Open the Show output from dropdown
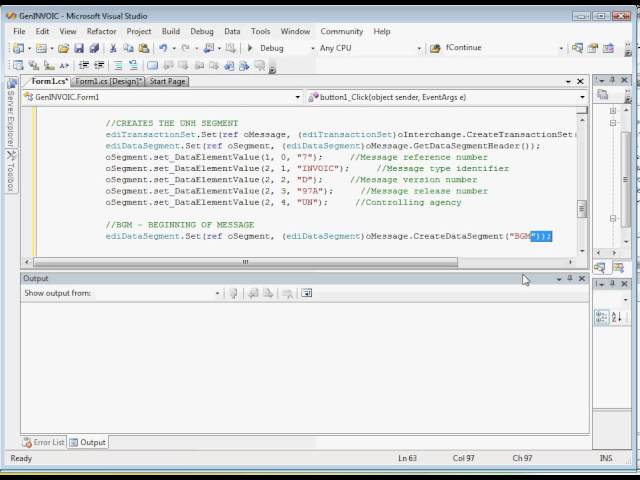Image resolution: width=640 pixels, height=480 pixels. point(217,293)
